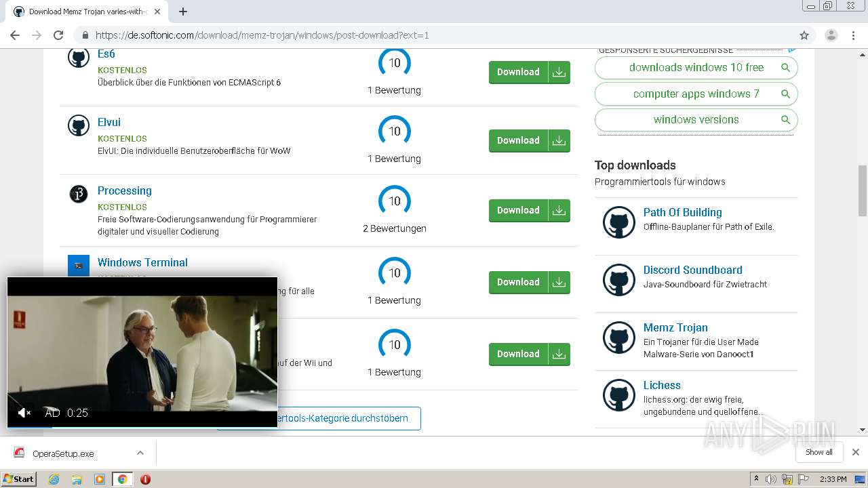Screen dimensions: 868x488
Task: Click the AdChoices icon in sponsored results
Action: pyautogui.click(x=792, y=50)
